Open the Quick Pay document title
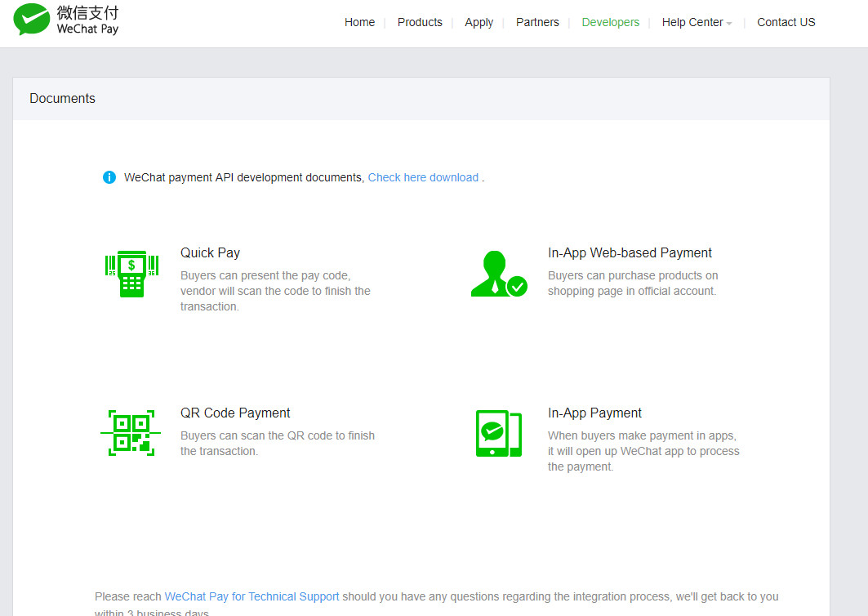This screenshot has width=868, height=616. coord(211,252)
